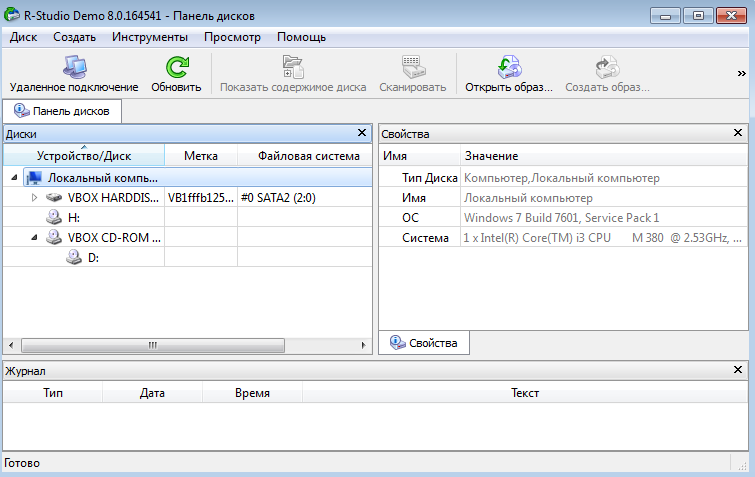
Task: Click the Создать образ toolbar icon
Action: [607, 67]
